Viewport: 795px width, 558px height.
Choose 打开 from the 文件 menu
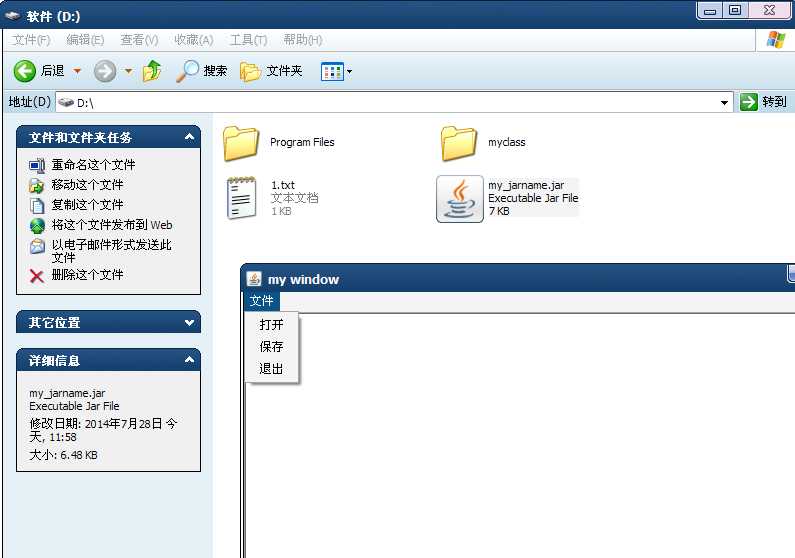click(271, 324)
